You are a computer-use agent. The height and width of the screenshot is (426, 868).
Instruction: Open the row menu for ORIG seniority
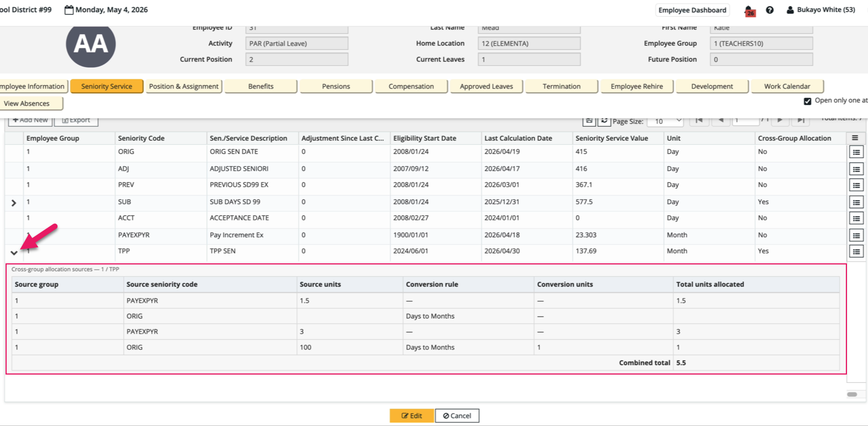click(856, 152)
